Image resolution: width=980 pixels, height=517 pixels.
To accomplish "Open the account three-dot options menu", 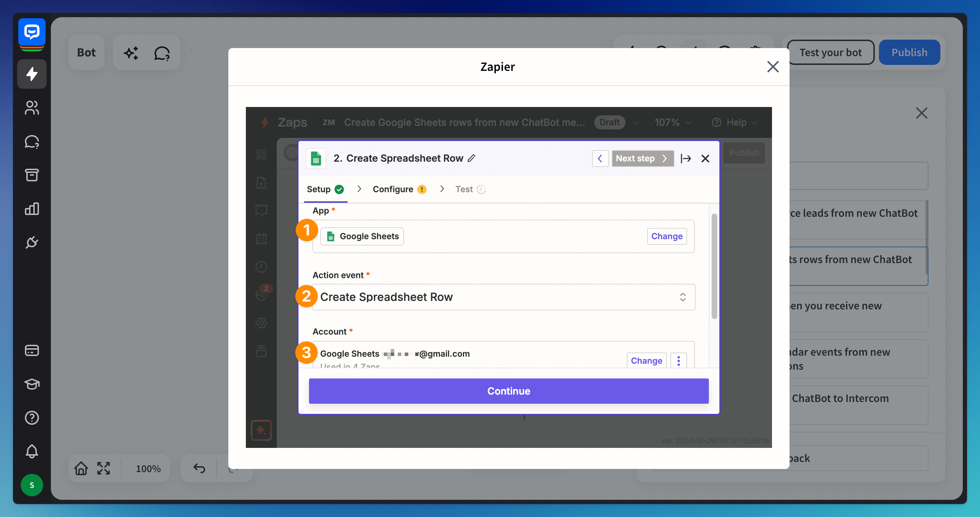I will [x=678, y=360].
